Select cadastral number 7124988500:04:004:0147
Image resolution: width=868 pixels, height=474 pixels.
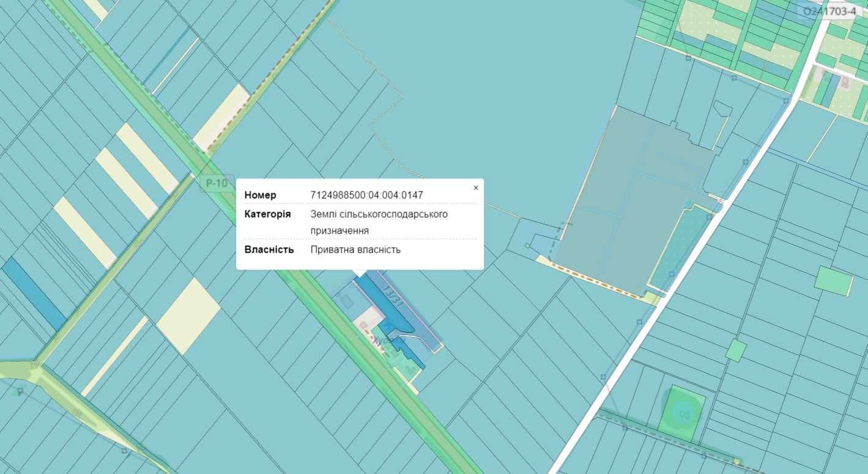(367, 195)
